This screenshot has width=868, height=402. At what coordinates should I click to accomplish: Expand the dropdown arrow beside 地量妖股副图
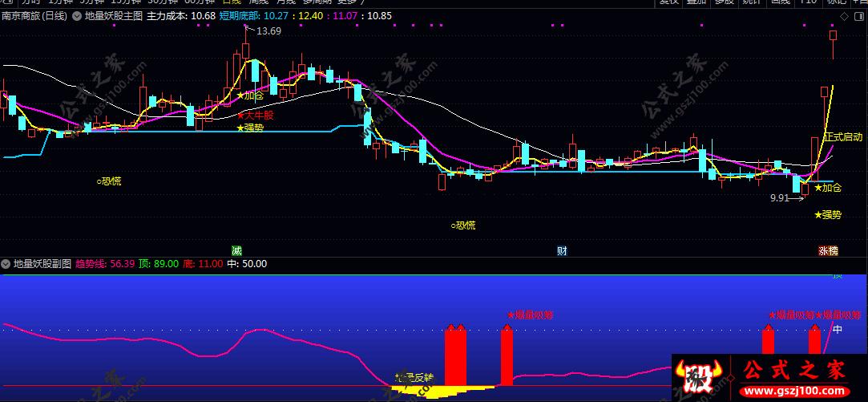6,264
